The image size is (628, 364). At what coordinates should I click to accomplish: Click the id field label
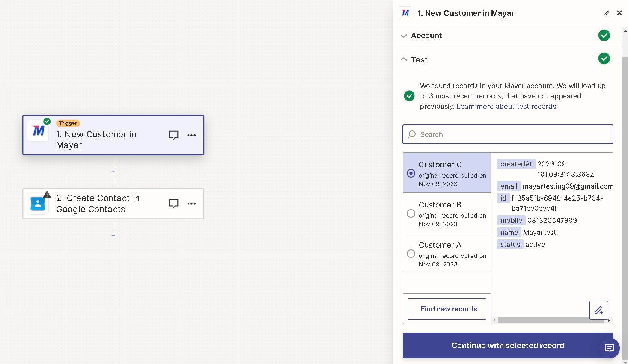(503, 198)
